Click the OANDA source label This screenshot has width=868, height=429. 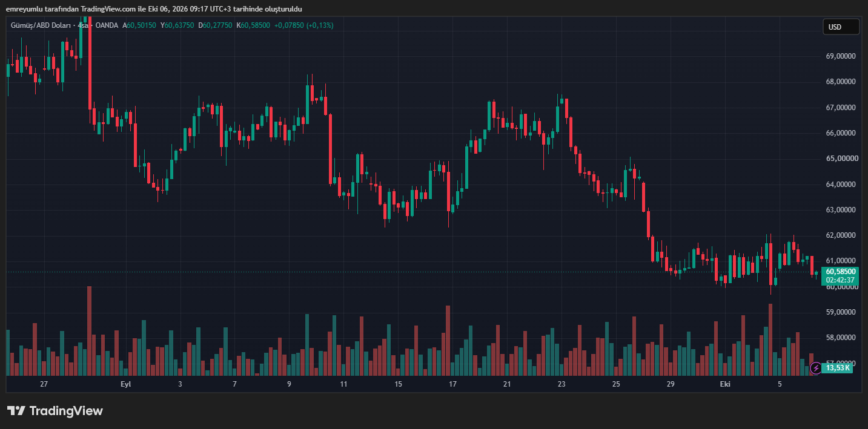coord(107,25)
